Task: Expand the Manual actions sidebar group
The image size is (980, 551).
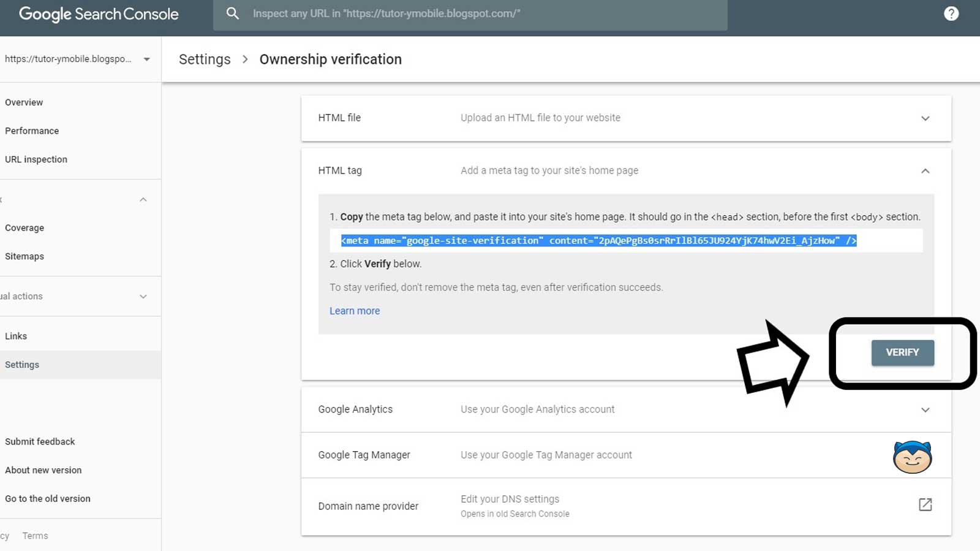Action: tap(143, 297)
